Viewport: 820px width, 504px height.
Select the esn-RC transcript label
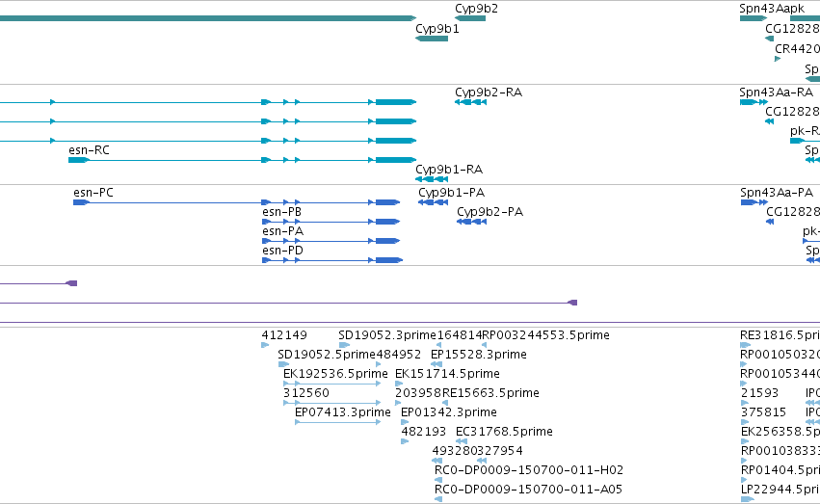tap(89, 150)
